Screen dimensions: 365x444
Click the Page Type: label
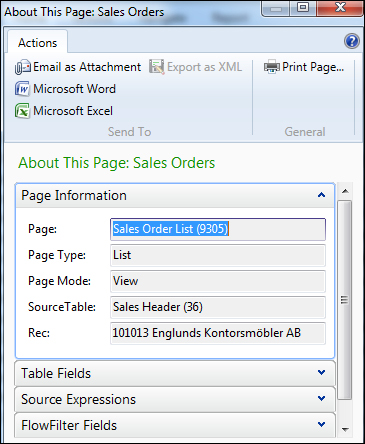pos(57,255)
